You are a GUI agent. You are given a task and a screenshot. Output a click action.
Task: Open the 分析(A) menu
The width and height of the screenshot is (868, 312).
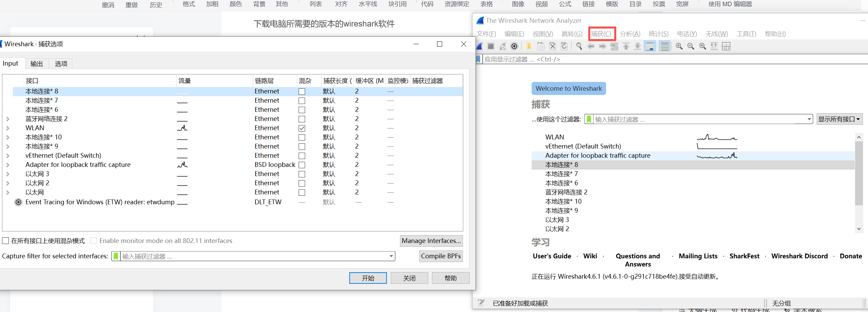pyautogui.click(x=630, y=34)
